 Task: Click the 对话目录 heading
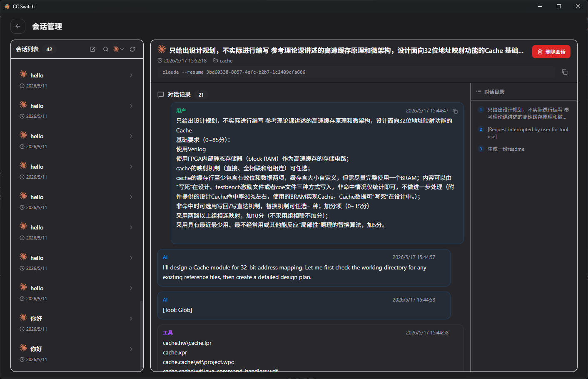coord(494,92)
